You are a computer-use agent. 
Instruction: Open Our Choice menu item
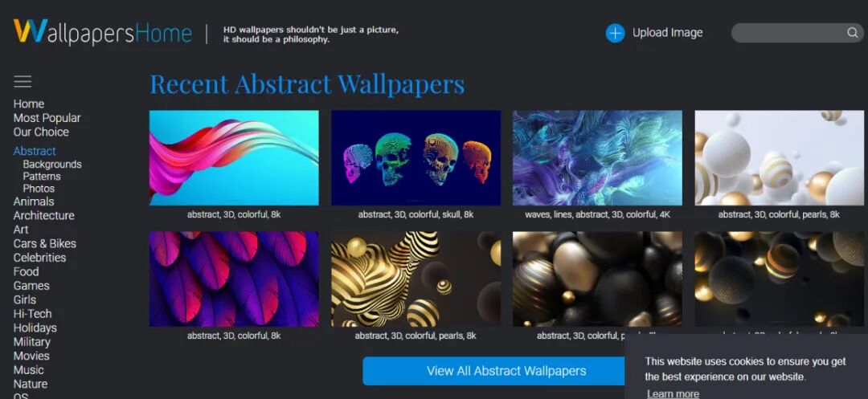click(41, 132)
